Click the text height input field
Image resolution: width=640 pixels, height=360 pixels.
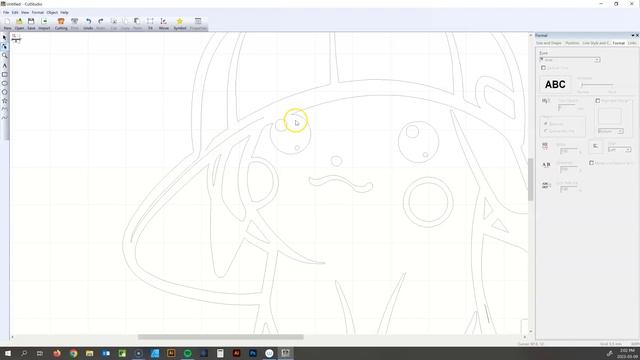(567, 108)
